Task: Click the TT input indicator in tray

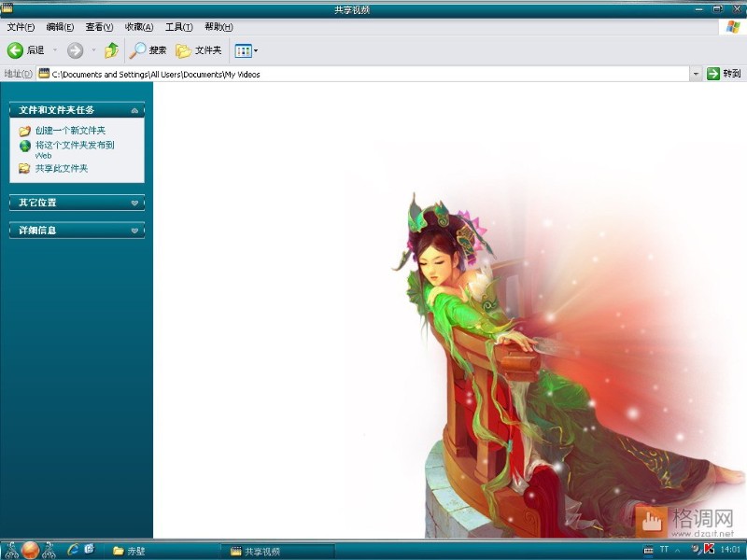Action: click(x=664, y=550)
